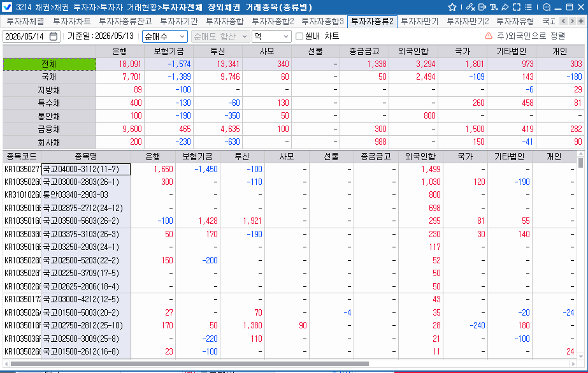Open the chat bubble help icon
588x373 pixels.
click(547, 7)
